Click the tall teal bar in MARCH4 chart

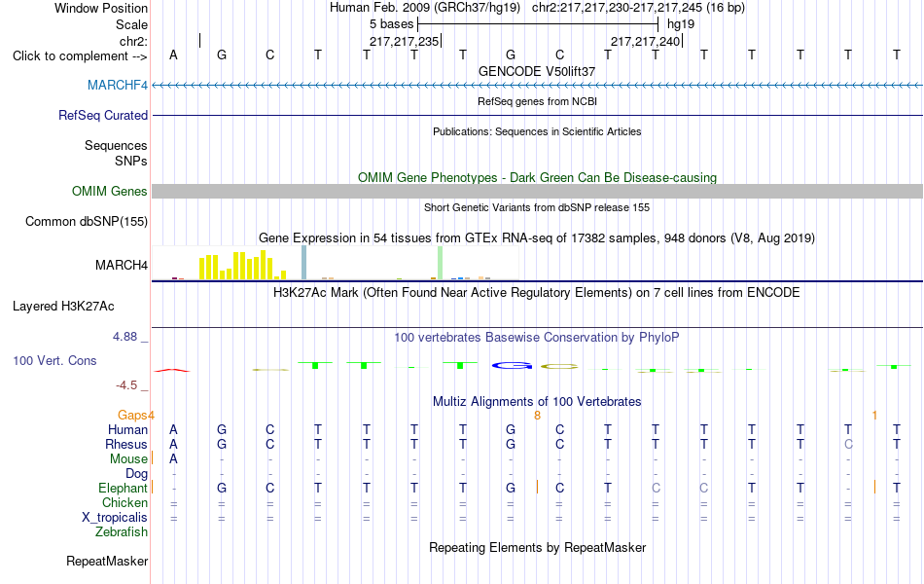click(304, 263)
